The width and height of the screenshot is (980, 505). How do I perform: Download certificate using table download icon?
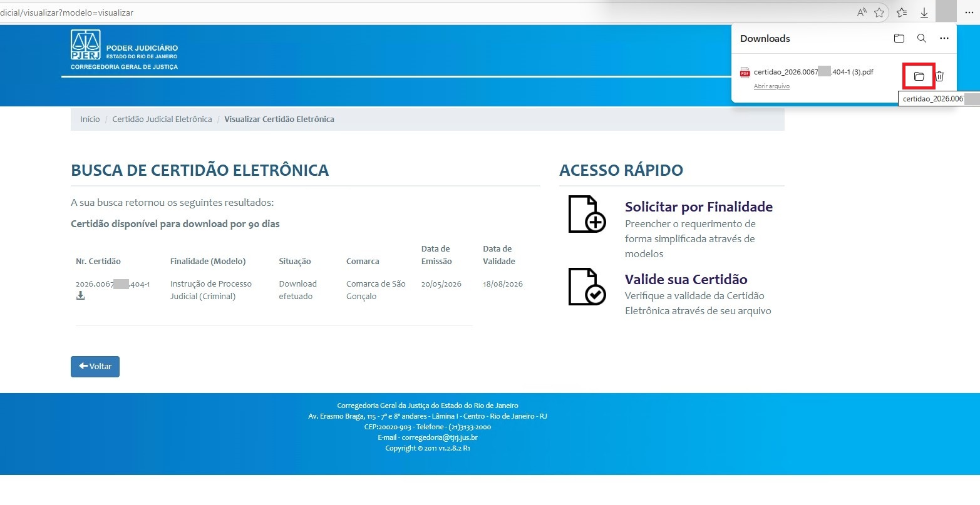click(80, 296)
